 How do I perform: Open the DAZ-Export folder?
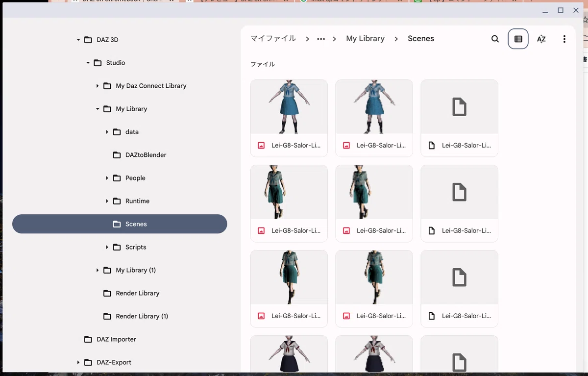click(x=120, y=362)
